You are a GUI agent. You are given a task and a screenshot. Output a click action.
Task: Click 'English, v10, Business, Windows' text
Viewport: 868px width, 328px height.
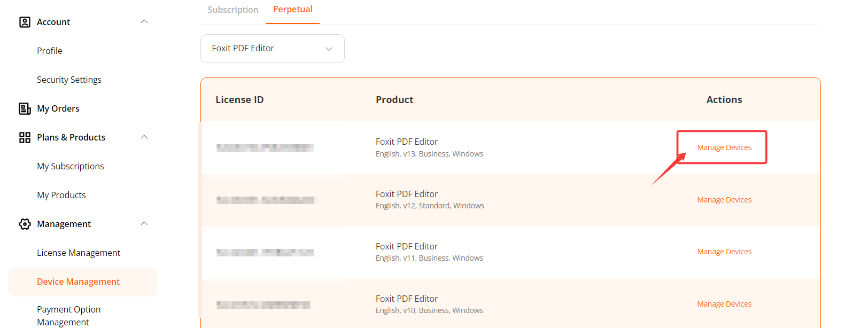429,310
